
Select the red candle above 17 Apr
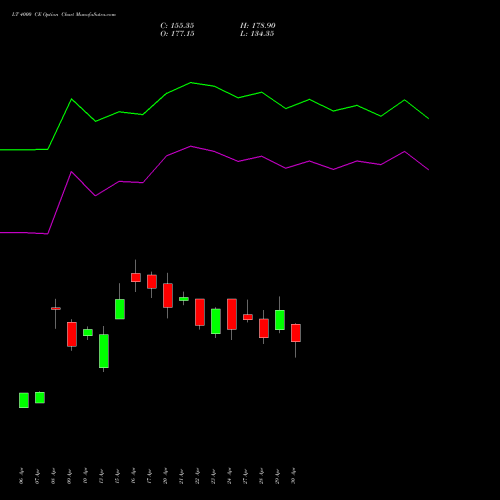152,282
